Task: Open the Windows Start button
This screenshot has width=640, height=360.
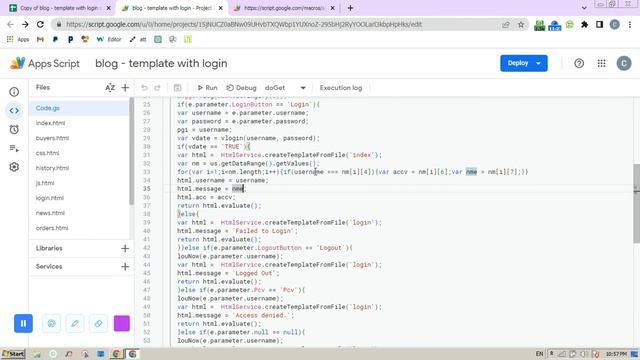Action: (x=13, y=353)
